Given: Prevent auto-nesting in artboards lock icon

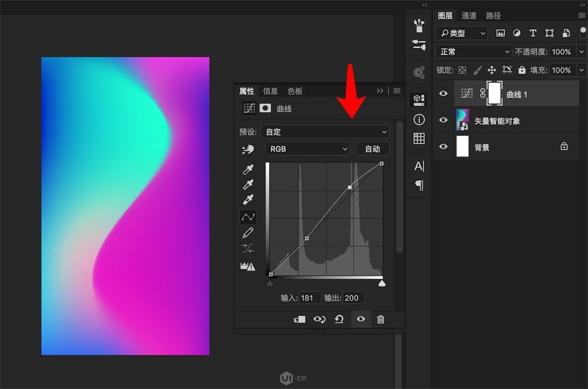Looking at the screenshot, I should click(507, 70).
